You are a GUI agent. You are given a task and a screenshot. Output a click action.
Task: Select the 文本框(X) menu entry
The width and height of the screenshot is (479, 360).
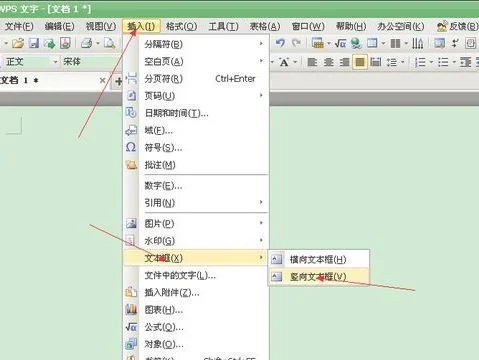(196, 258)
